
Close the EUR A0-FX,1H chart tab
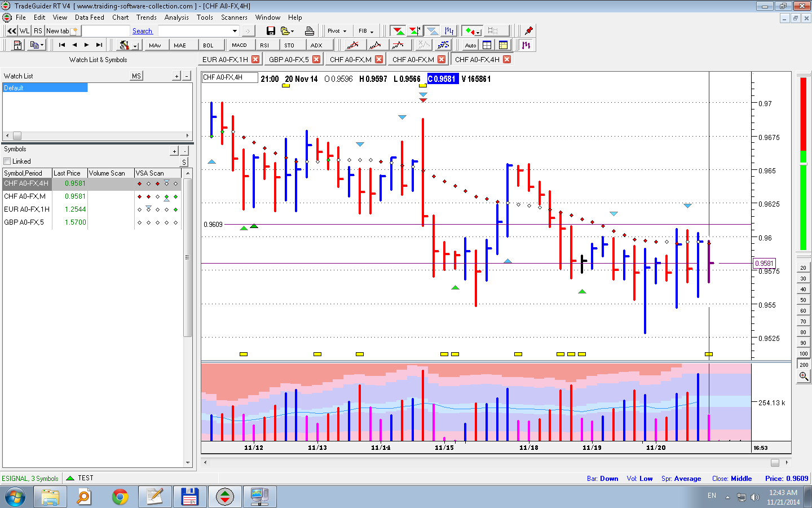(255, 59)
